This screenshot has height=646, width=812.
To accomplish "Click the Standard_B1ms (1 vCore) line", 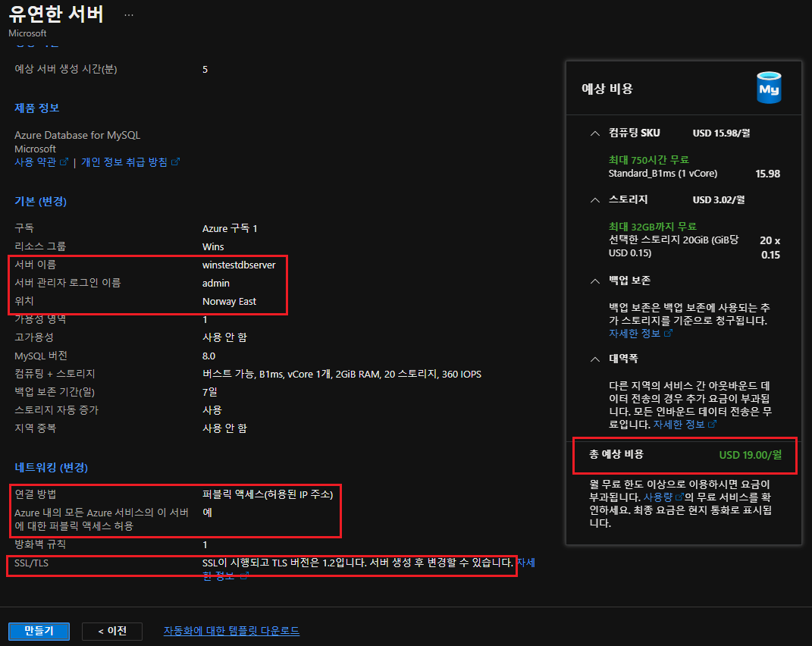I will (x=663, y=174).
